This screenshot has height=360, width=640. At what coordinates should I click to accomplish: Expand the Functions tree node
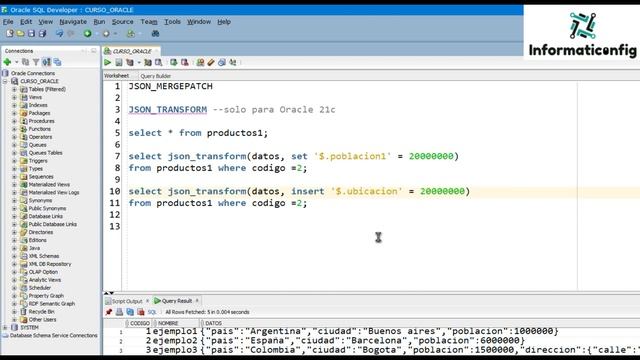coord(14,129)
